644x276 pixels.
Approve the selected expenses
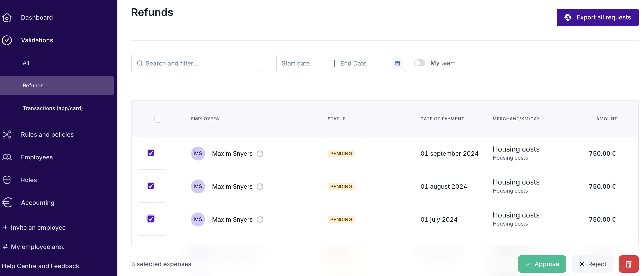542,264
